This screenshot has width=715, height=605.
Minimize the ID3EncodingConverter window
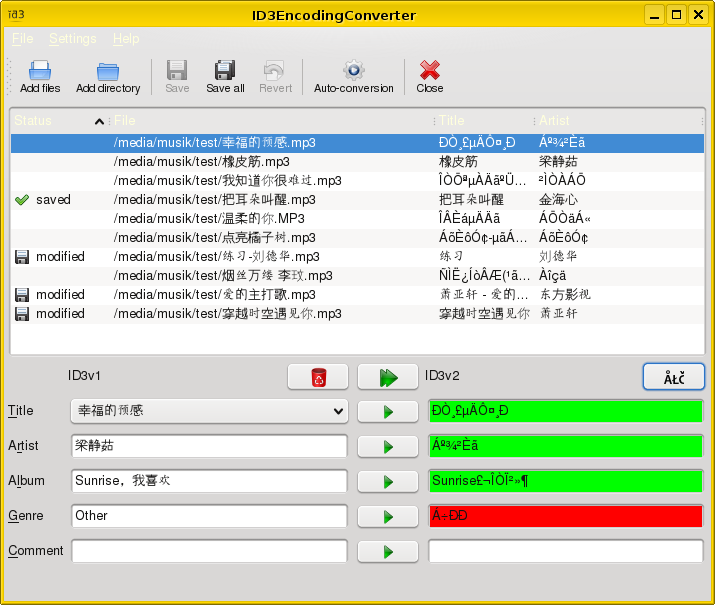point(654,15)
